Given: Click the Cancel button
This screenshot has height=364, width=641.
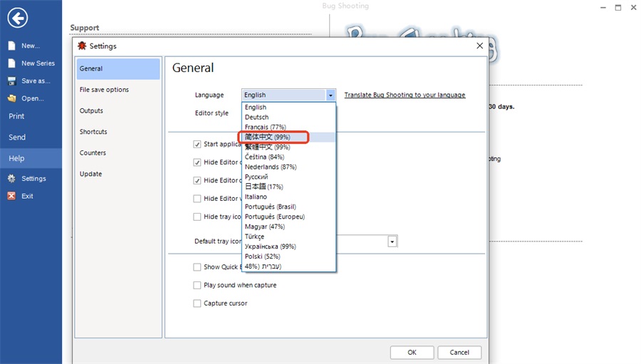Looking at the screenshot, I should 459,353.
